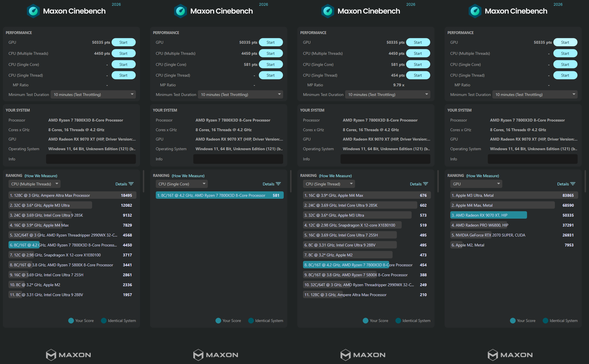Click the Identical System legend dot in the second window
This screenshot has width=589, height=364.
click(x=251, y=321)
